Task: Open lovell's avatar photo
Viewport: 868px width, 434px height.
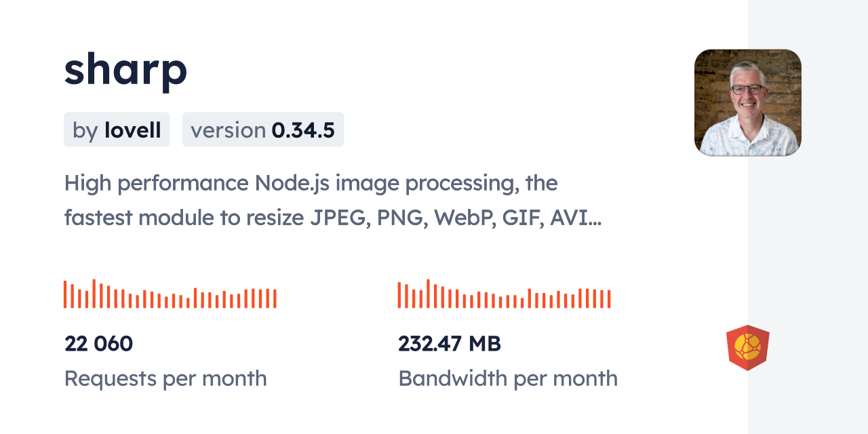Action: (x=747, y=102)
